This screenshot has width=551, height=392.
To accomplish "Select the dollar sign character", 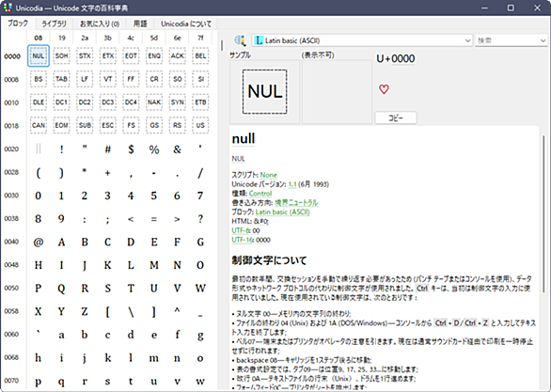I will 131,149.
